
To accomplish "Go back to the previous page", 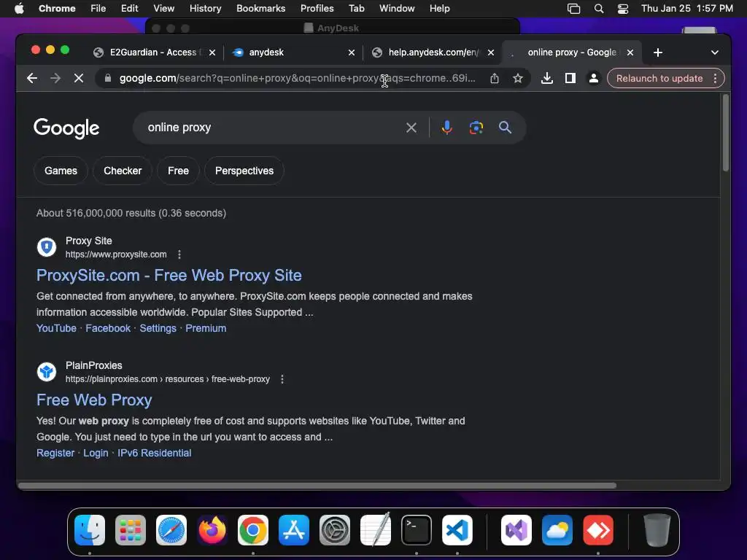I will pyautogui.click(x=32, y=78).
